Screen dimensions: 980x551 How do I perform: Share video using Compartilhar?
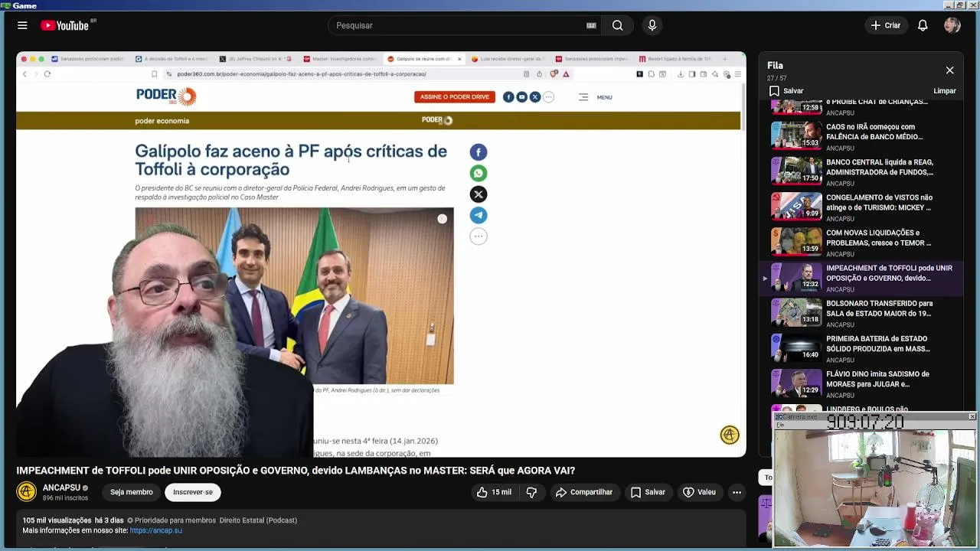pos(584,492)
